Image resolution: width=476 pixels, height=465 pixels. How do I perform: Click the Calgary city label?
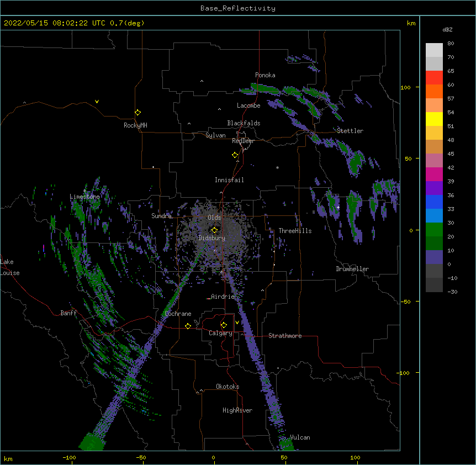click(x=221, y=333)
